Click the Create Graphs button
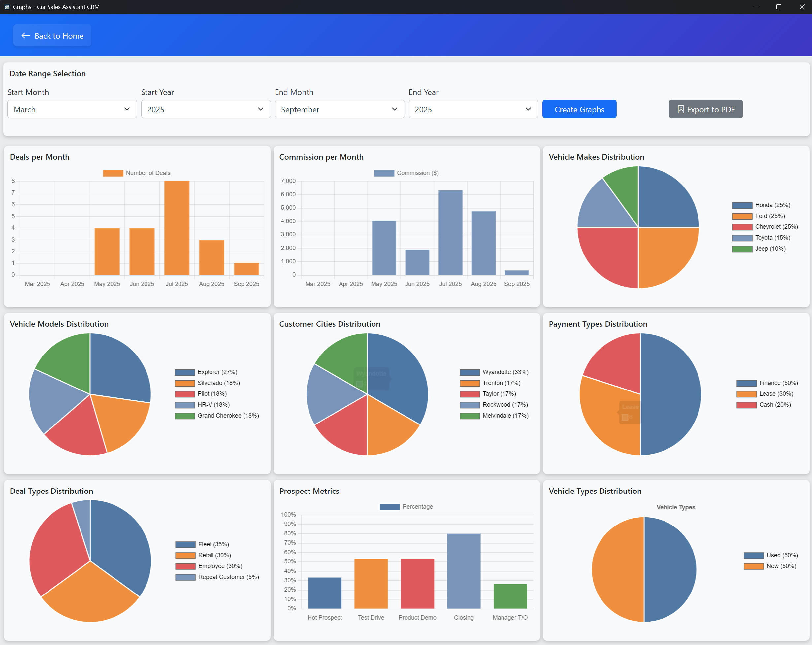 pyautogui.click(x=579, y=109)
